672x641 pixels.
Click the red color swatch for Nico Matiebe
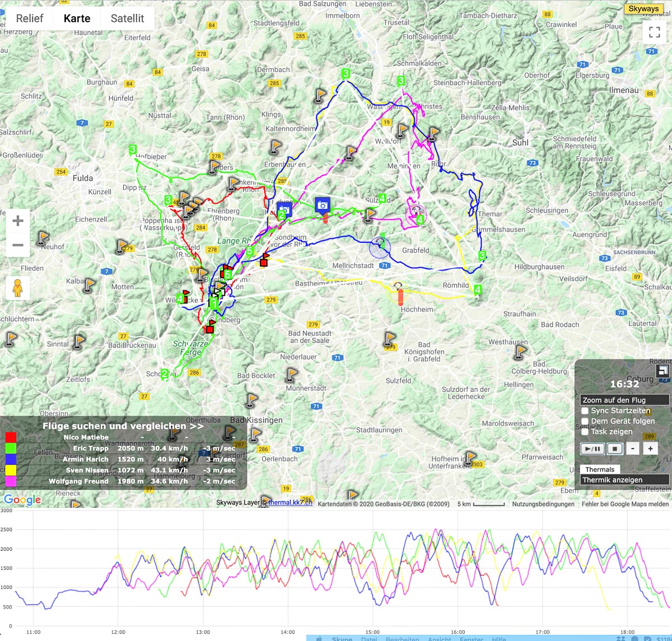(11, 437)
